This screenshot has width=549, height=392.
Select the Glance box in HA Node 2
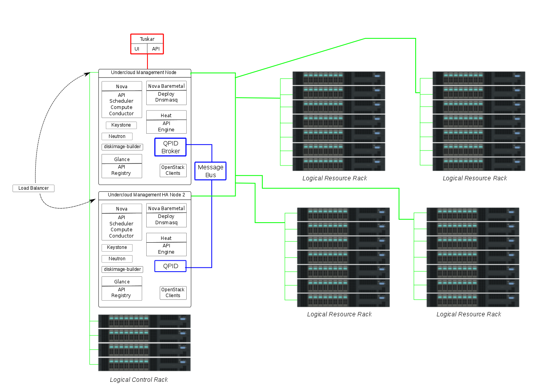[x=122, y=289]
